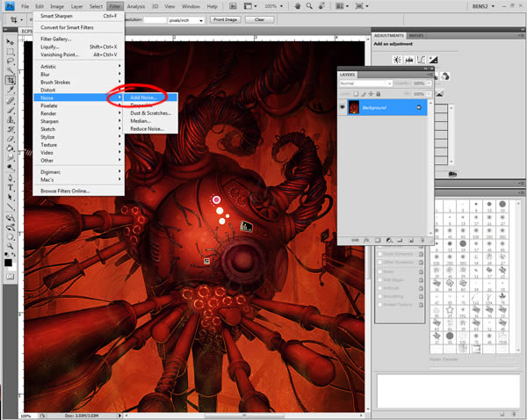527x420 pixels.
Task: Hide the Background layer with eye icon
Action: (343, 107)
